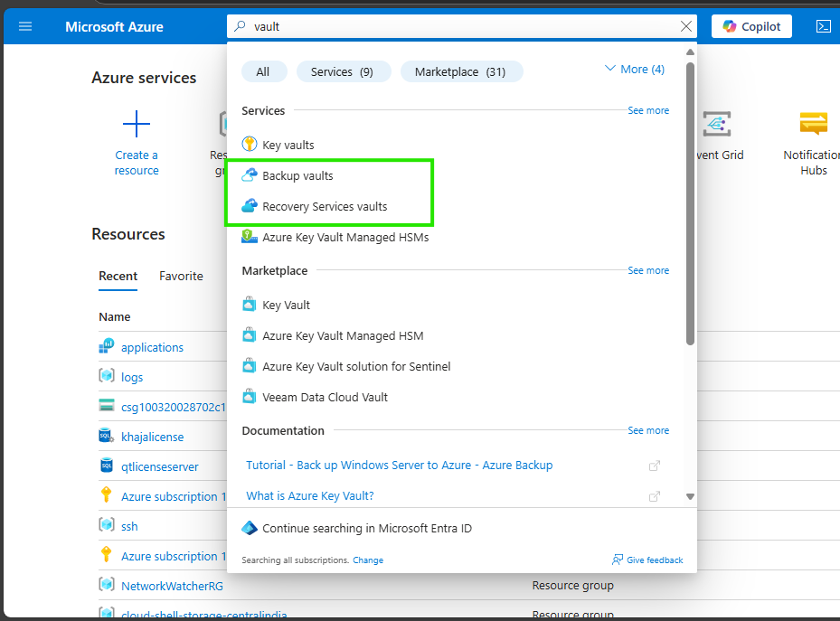This screenshot has width=840, height=621.
Task: Open Azure Key Vault solution for Sentinel
Action: pos(356,366)
